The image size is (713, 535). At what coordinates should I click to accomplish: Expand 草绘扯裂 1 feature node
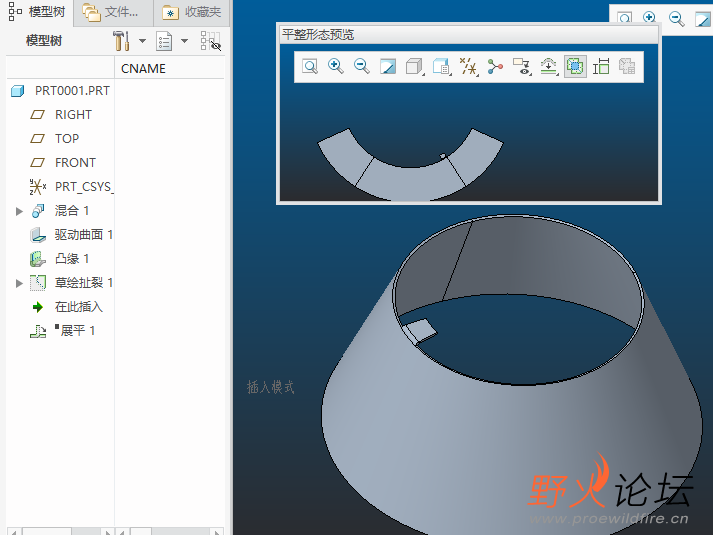[19, 283]
